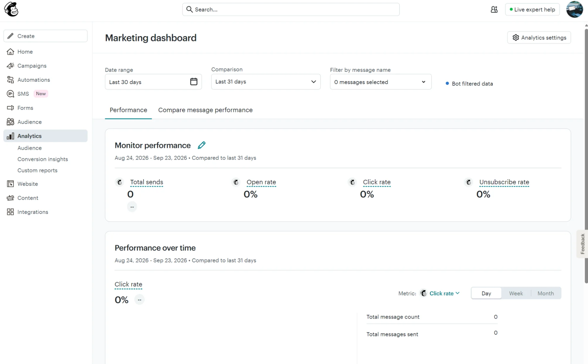Click the Campaigns megaphone icon
This screenshot has height=364, width=588.
(10, 66)
